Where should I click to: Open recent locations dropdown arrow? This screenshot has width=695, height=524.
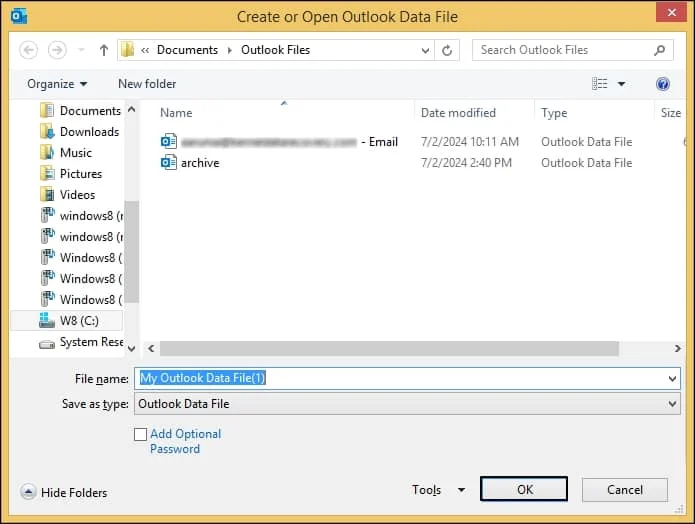[x=81, y=50]
